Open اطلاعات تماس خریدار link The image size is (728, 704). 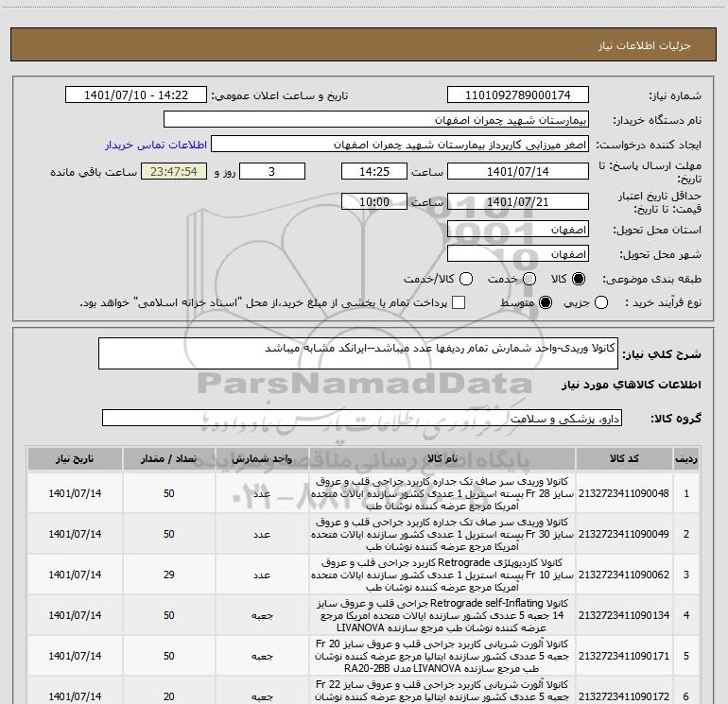pos(156,145)
